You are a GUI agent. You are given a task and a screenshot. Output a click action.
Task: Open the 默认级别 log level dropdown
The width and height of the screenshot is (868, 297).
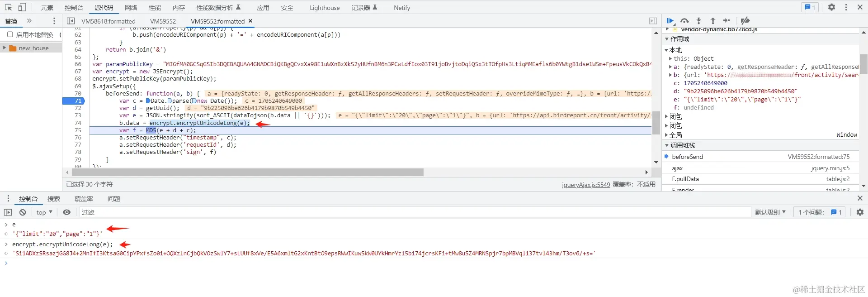pos(770,212)
